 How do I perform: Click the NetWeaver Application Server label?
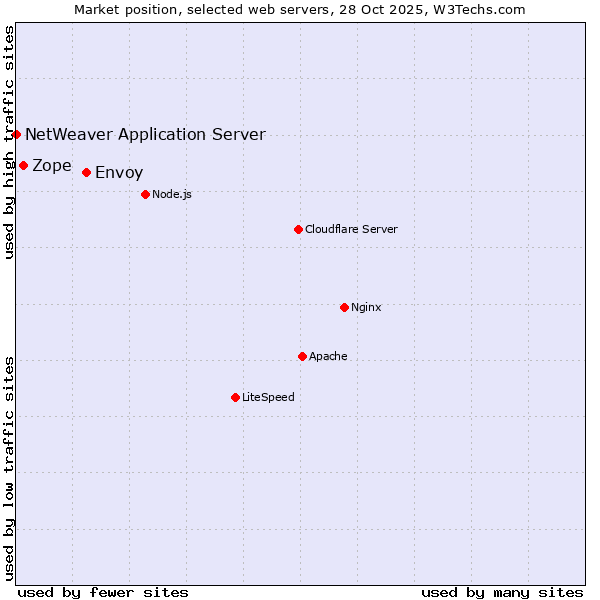[x=145, y=134]
